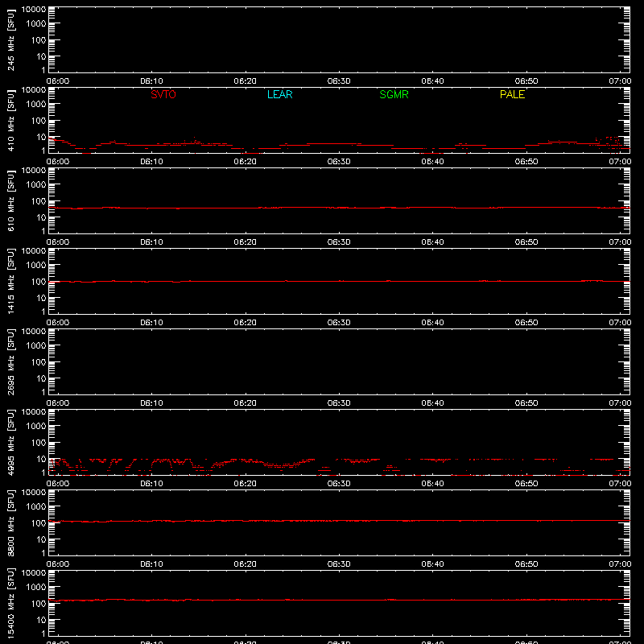Click 06:50 time label below 245 MHz panel
This screenshot has height=644, width=644.
pos(526,81)
